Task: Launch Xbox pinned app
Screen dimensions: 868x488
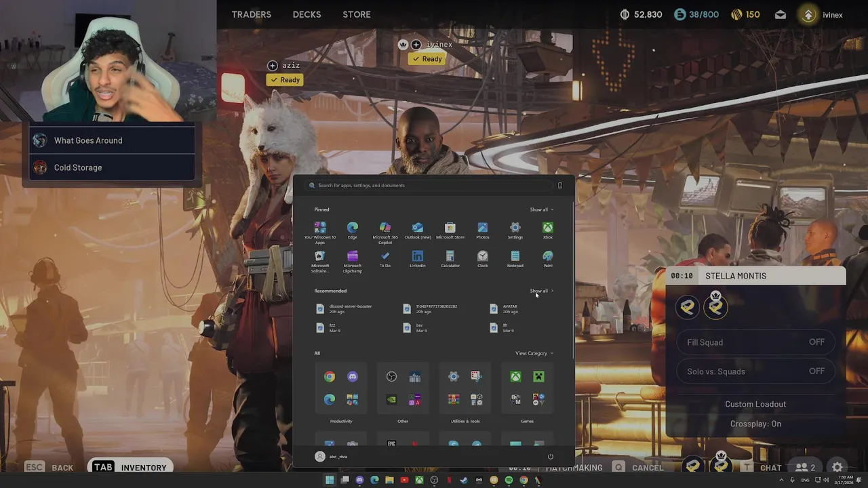Action: pyautogui.click(x=548, y=230)
